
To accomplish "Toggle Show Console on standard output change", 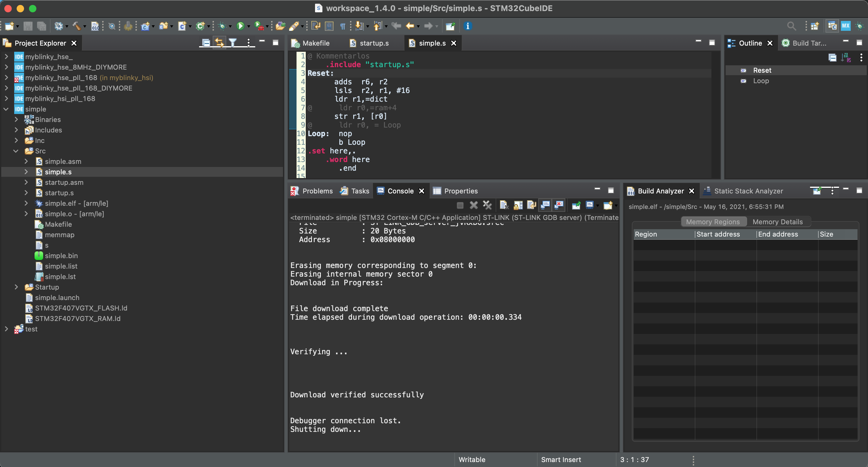I will 545,205.
